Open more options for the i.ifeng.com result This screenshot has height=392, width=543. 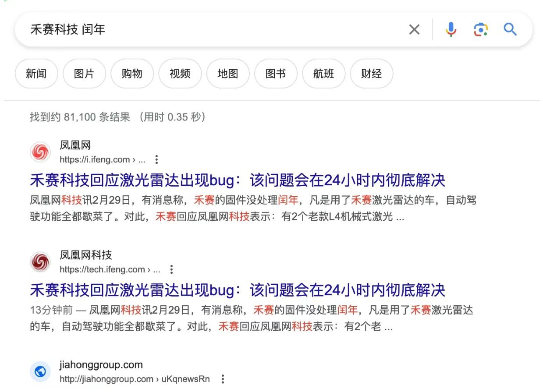pyautogui.click(x=156, y=159)
